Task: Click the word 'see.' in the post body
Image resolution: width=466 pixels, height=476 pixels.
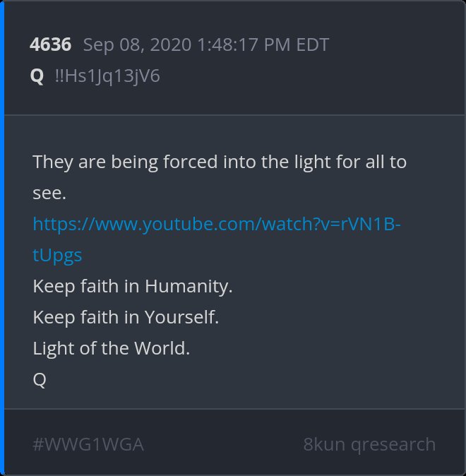Action: (49, 194)
